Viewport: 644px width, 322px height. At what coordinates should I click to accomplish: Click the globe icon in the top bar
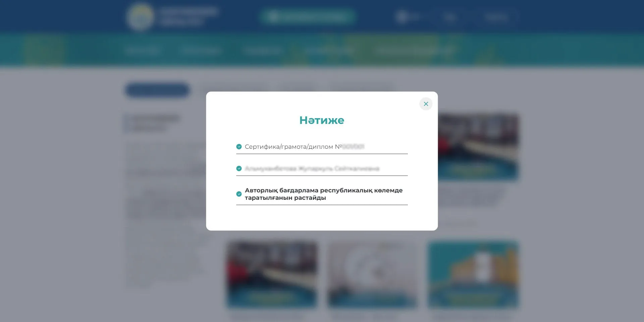[x=401, y=16]
